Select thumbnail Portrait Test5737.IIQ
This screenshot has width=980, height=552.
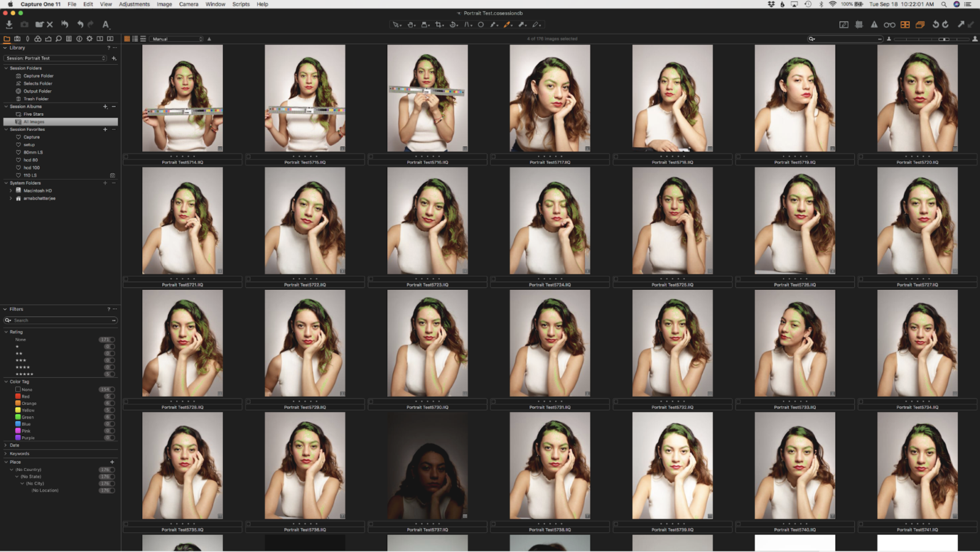click(428, 466)
